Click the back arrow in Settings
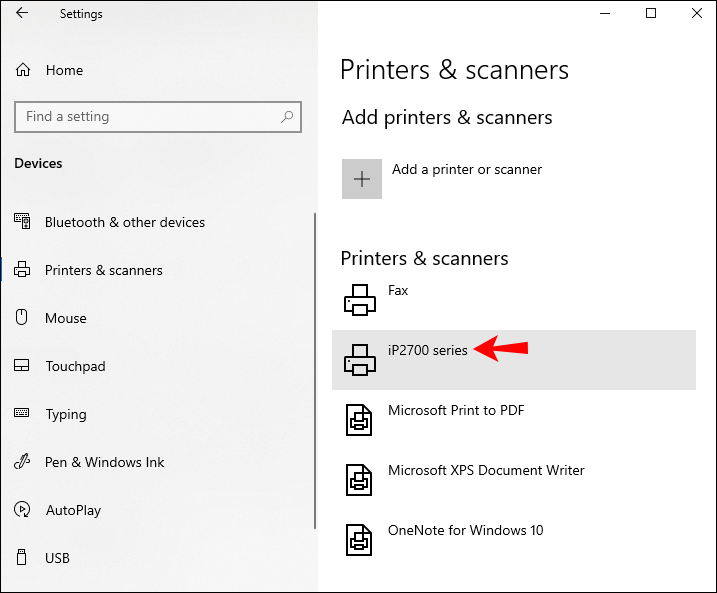The image size is (717, 593). (22, 14)
